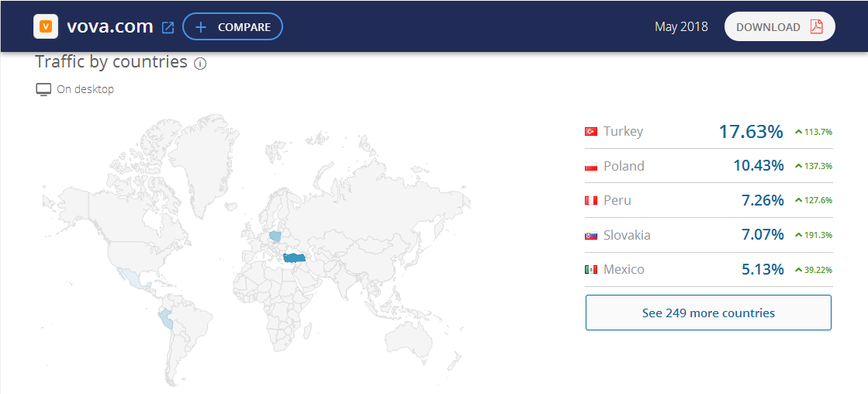Open vova.com via external link icon
This screenshot has width=868, height=394.
tap(168, 27)
